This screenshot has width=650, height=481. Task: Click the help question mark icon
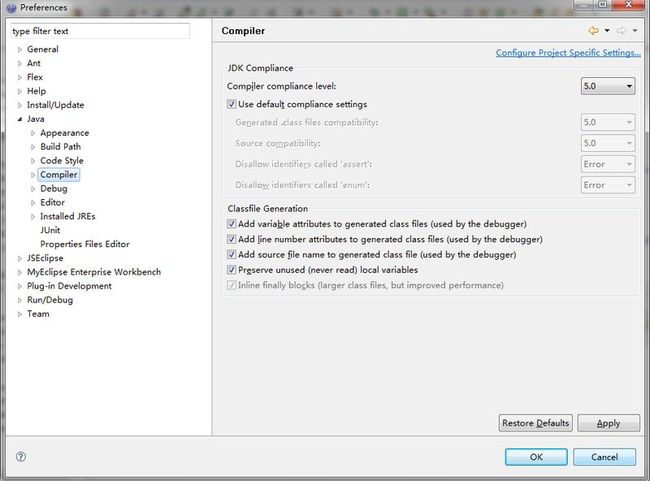(x=21, y=457)
